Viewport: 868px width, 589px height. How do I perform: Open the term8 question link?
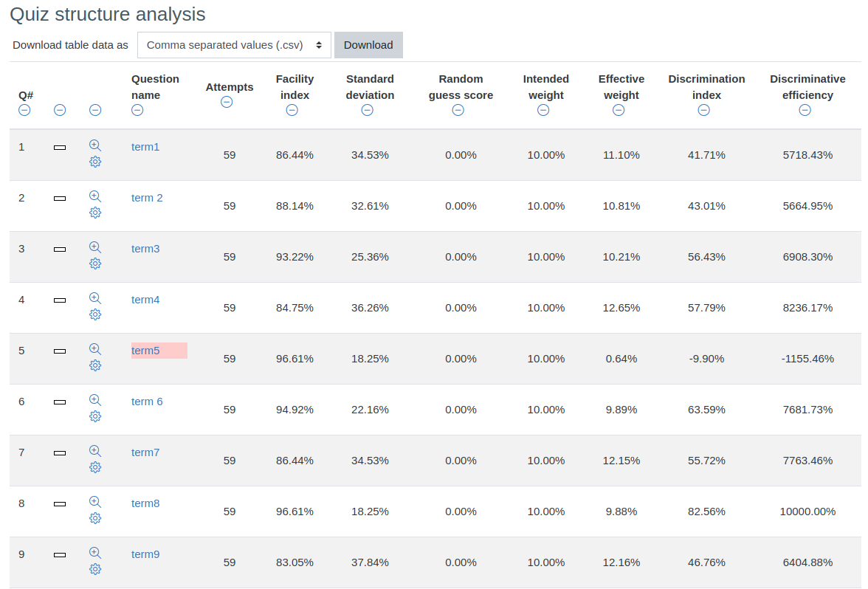pos(145,503)
